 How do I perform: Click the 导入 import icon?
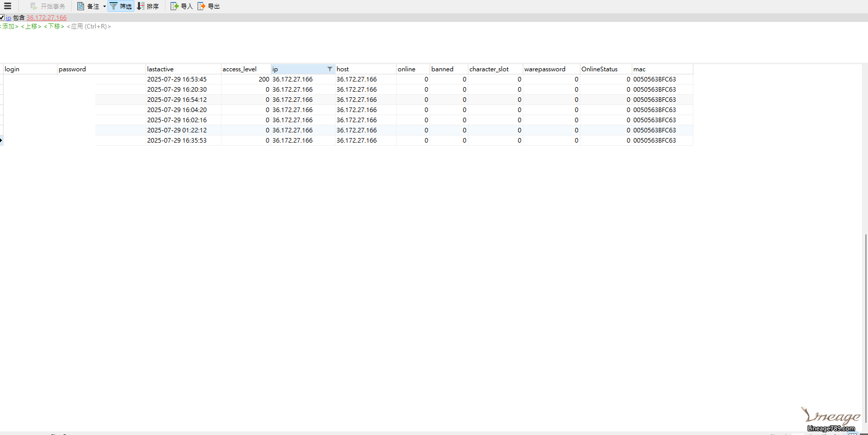[x=174, y=6]
